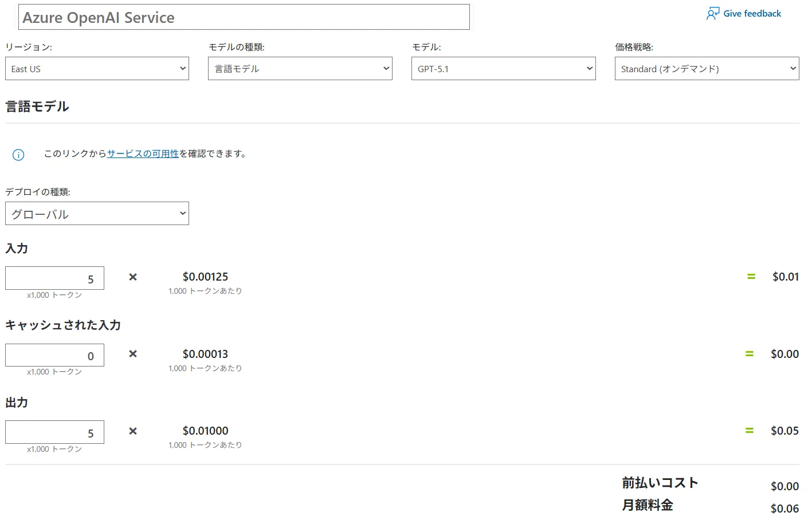Click the Give feedback person icon

point(713,14)
